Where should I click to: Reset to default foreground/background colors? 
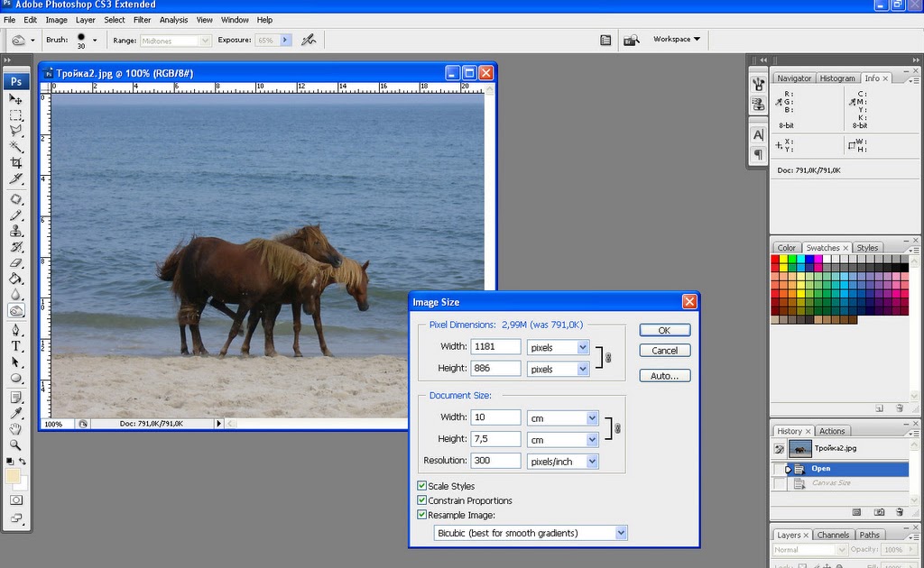pos(9,461)
